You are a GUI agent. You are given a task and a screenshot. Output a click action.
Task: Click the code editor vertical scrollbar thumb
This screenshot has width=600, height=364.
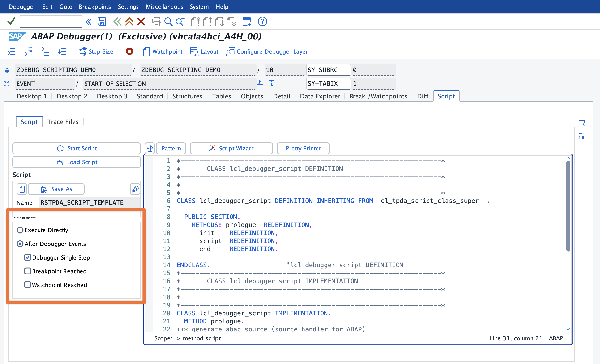click(568, 206)
